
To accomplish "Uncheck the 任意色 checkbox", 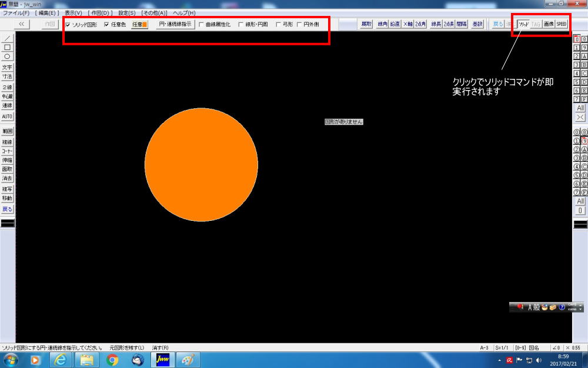I will pyautogui.click(x=106, y=24).
